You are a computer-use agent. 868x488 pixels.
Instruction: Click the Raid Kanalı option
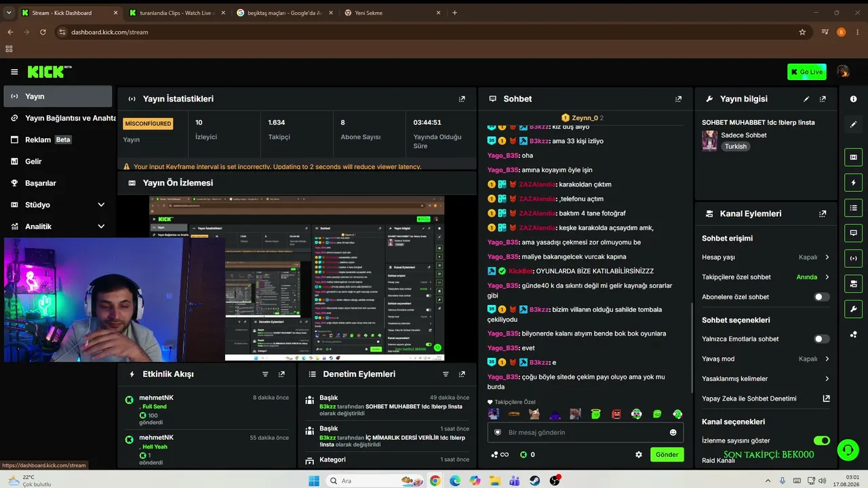click(x=719, y=461)
